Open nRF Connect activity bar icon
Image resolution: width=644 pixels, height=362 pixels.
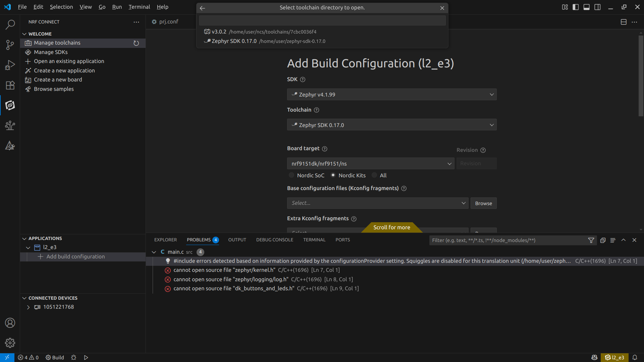pos(10,105)
